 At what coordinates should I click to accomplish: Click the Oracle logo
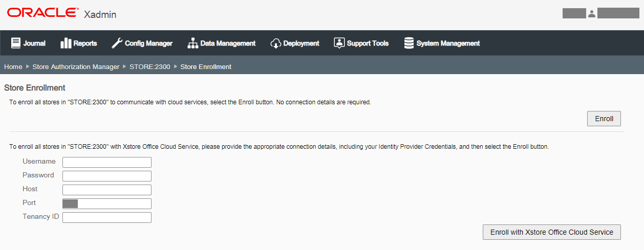pyautogui.click(x=43, y=13)
